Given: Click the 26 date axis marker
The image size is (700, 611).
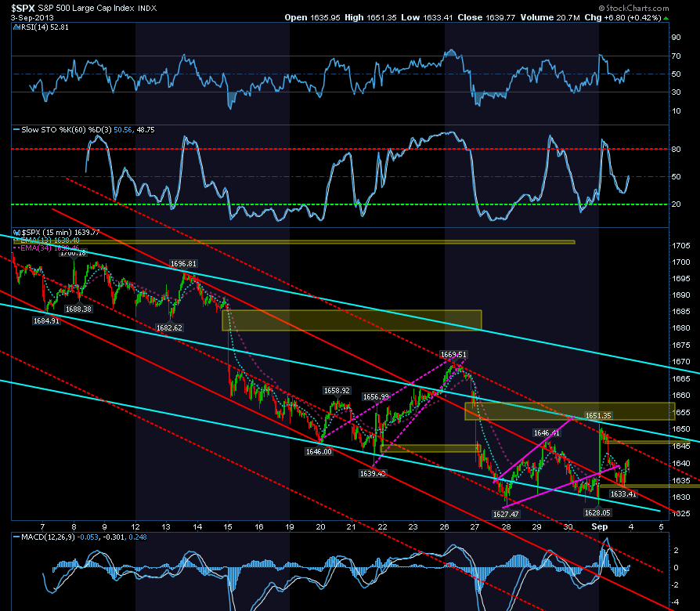Looking at the screenshot, I should coord(444,527).
